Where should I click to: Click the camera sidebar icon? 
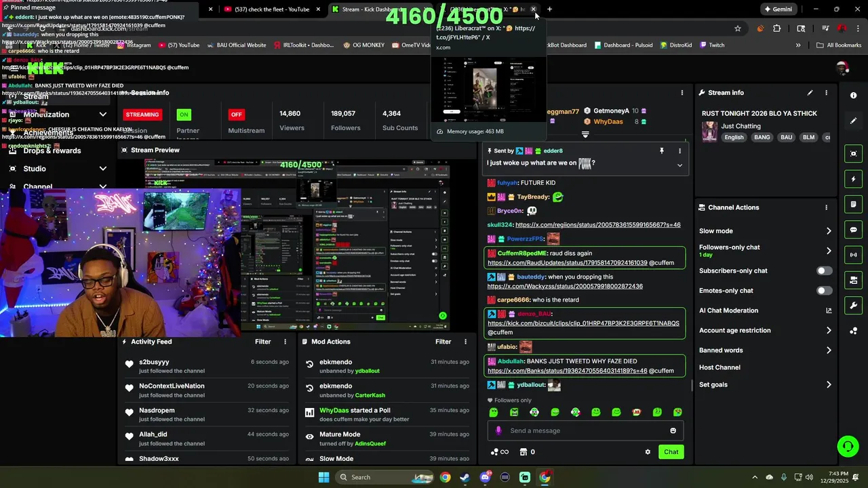(853, 280)
